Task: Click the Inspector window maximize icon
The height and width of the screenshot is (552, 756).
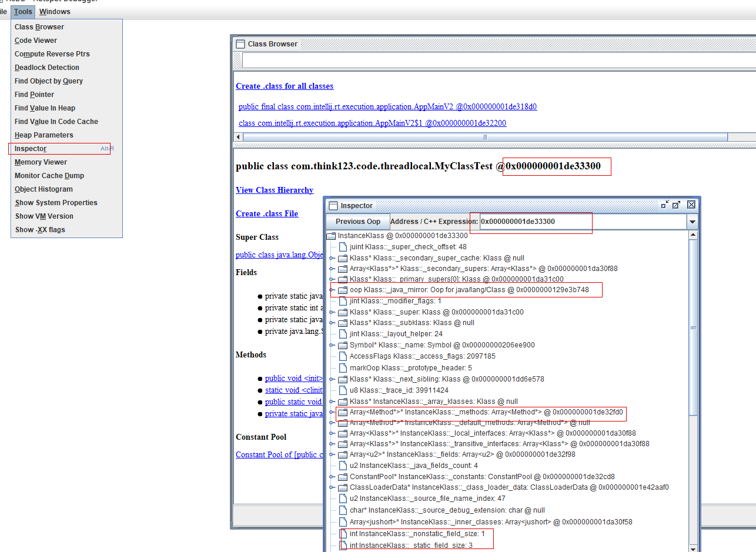Action: tap(676, 205)
